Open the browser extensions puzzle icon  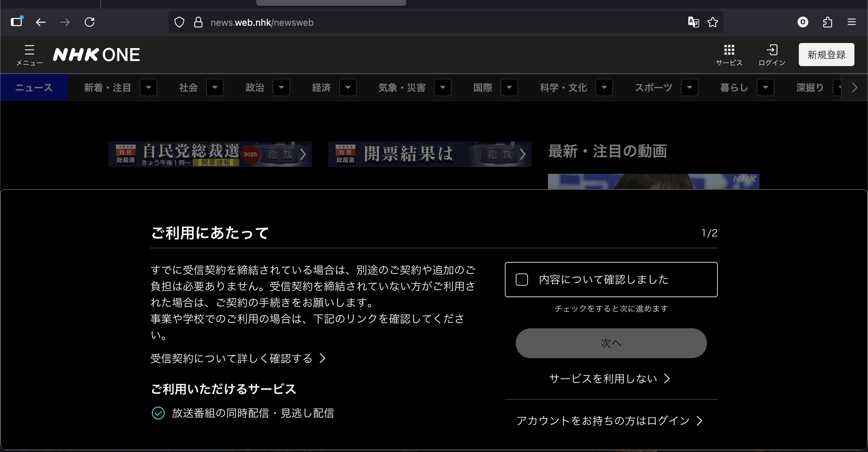[828, 22]
